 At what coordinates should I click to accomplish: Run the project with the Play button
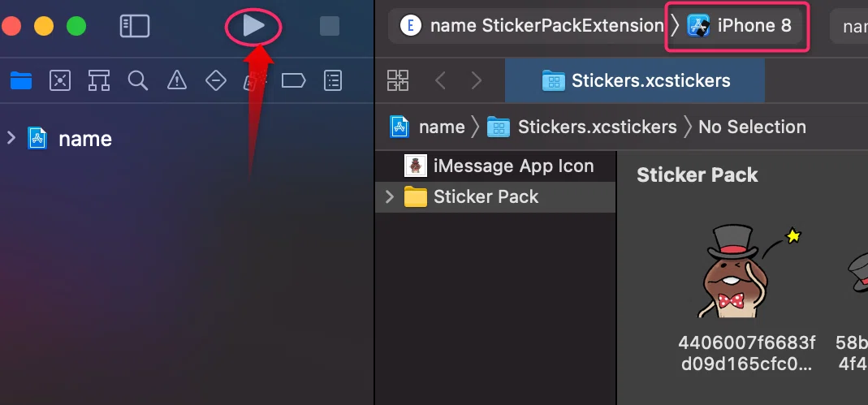click(x=253, y=26)
